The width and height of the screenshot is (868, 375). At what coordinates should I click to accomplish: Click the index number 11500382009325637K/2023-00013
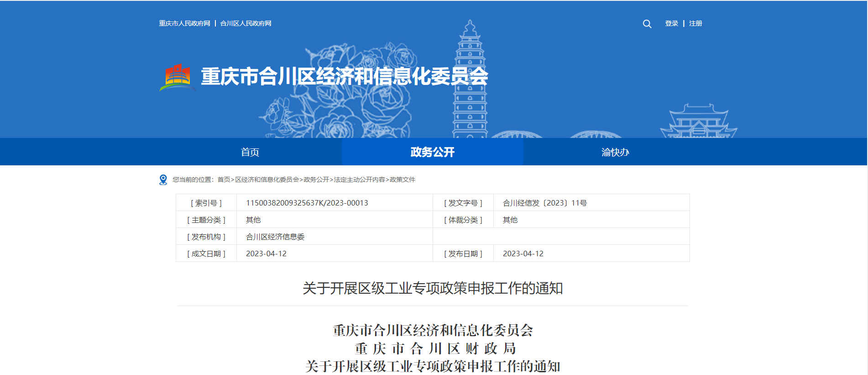pos(307,203)
